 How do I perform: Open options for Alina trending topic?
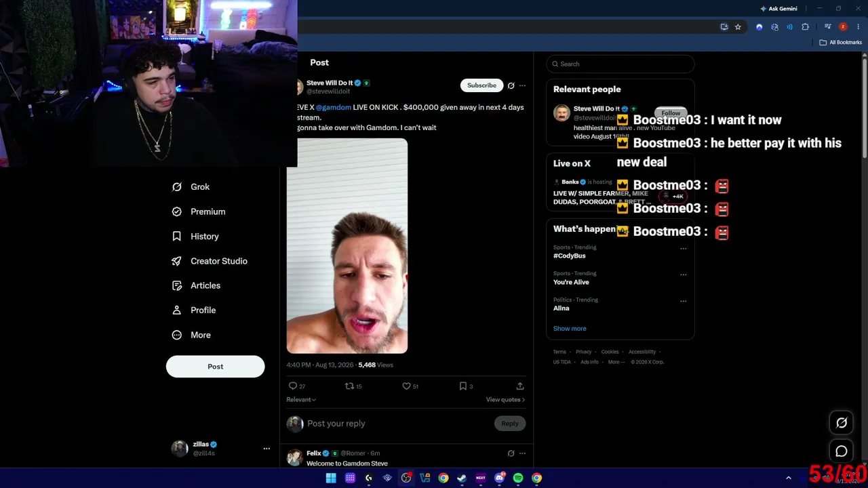point(683,301)
